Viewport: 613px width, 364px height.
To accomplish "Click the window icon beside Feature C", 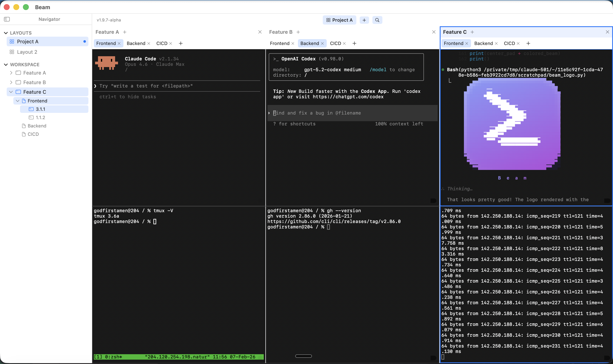I will (18, 92).
